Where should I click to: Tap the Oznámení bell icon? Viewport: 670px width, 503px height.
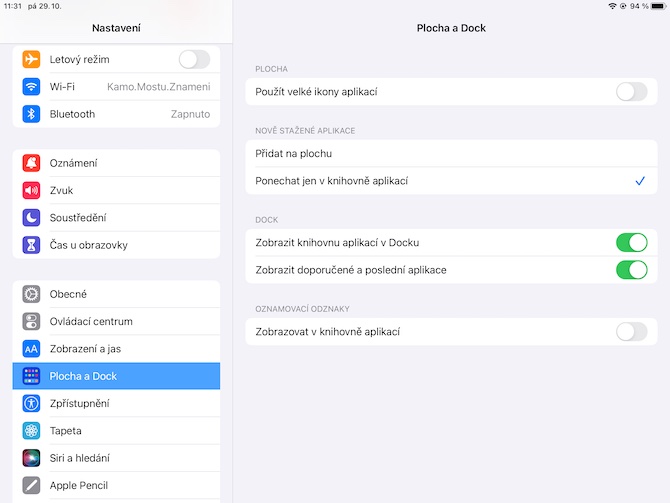tap(31, 163)
